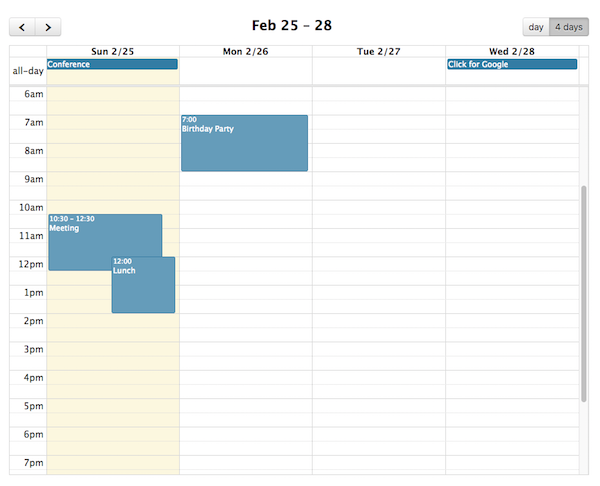Click the Sun 2/25 column header

tap(112, 51)
